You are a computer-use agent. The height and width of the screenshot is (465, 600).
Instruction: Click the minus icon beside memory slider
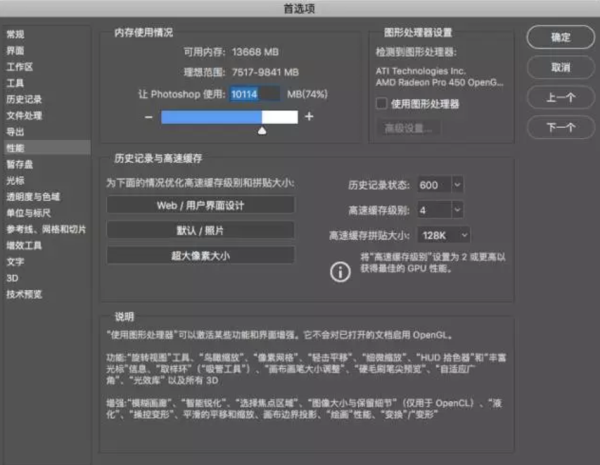149,117
